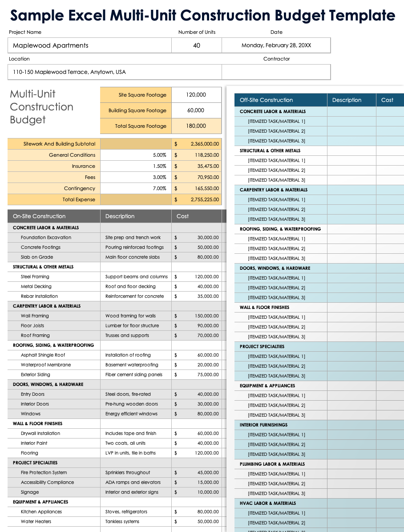Click the Building Square Footage cell showing 60,000

196,110
